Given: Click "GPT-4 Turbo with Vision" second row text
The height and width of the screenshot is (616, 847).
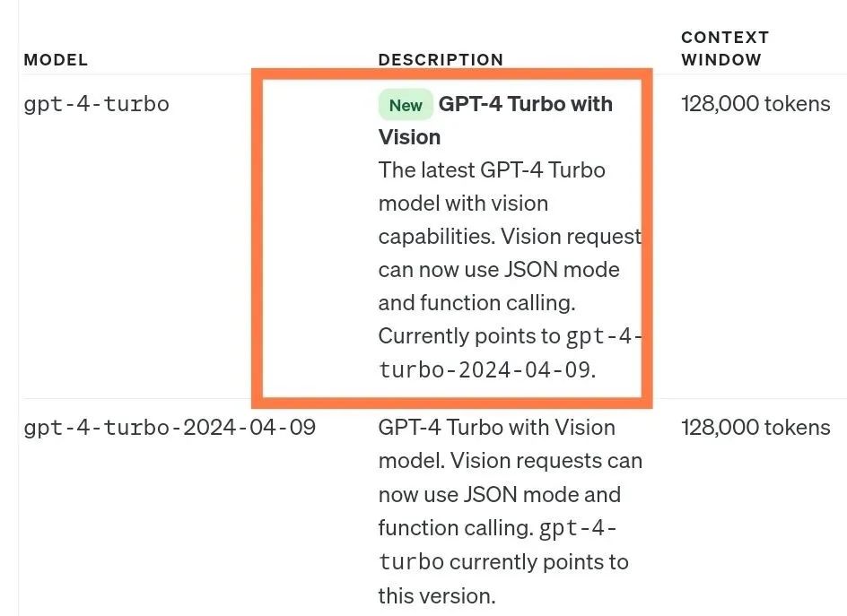Looking at the screenshot, I should [x=496, y=427].
